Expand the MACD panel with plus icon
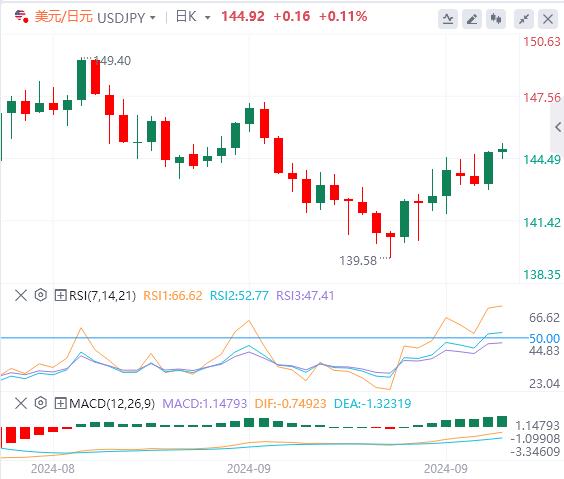Image resolution: width=564 pixels, height=479 pixels. (x=60, y=403)
